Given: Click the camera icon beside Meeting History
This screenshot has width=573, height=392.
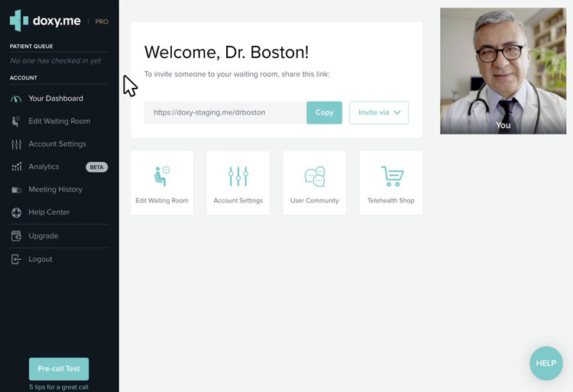Looking at the screenshot, I should (17, 190).
